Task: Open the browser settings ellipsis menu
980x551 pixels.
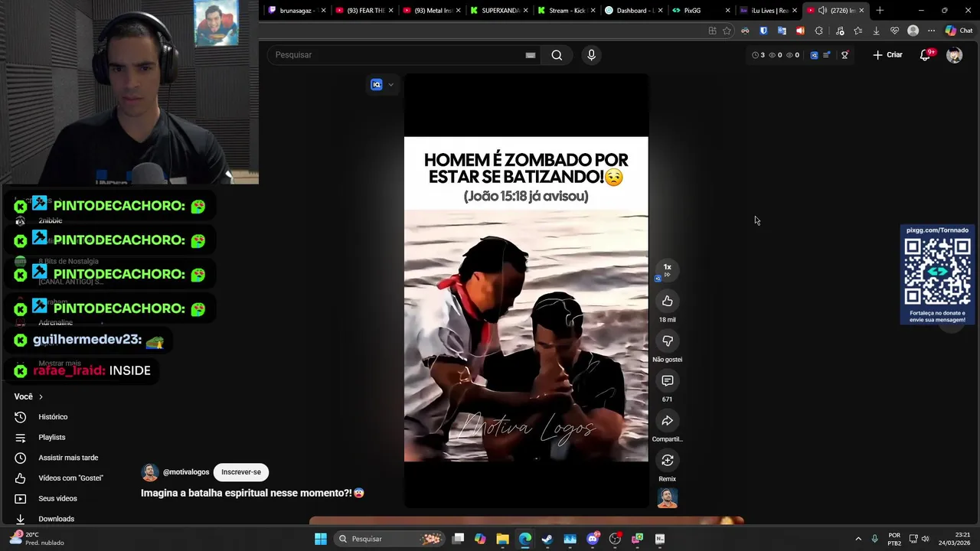Action: click(x=931, y=31)
